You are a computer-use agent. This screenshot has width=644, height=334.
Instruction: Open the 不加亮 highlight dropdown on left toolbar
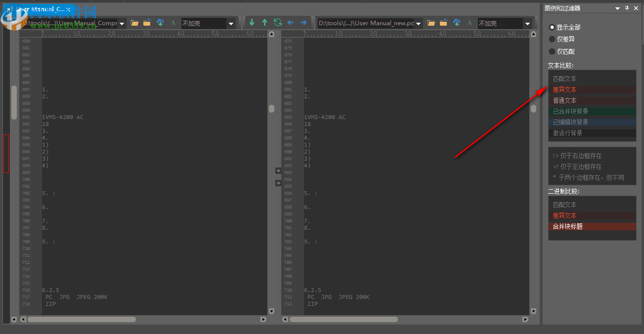[x=230, y=22]
